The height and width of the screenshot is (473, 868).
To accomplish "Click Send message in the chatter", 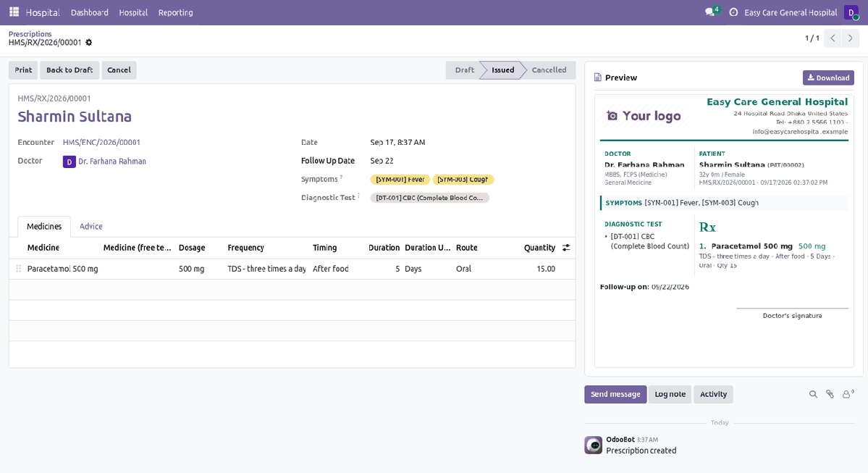I will point(615,394).
